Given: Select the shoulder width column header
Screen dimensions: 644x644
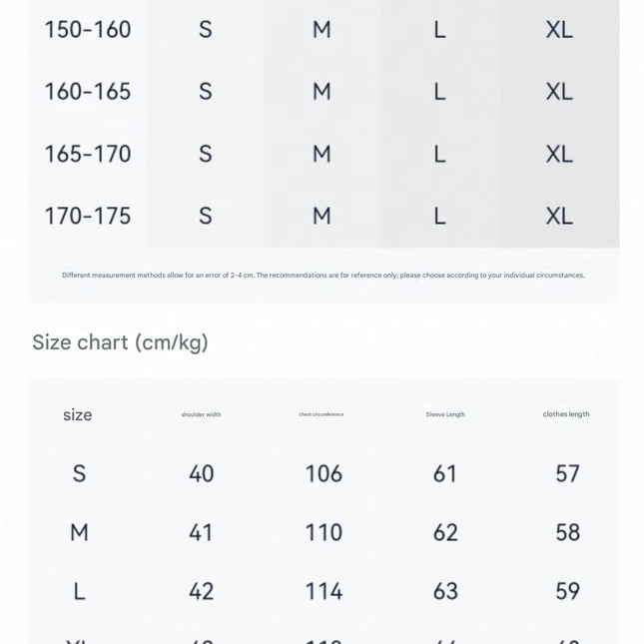Looking at the screenshot, I should pos(202,414).
